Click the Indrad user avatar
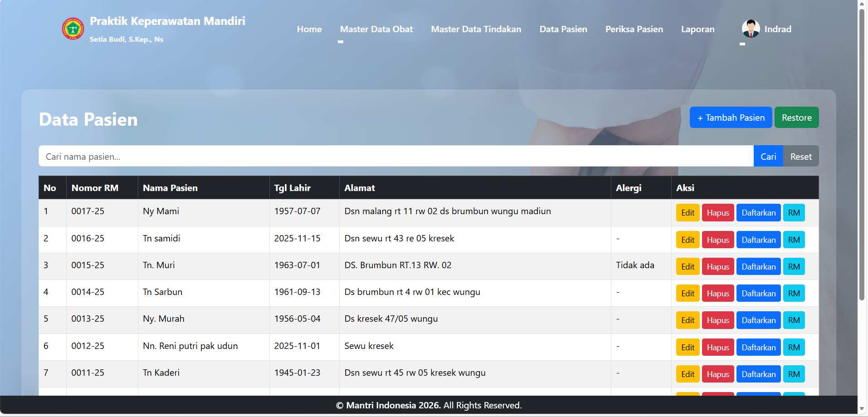The height and width of the screenshot is (417, 868). [x=751, y=29]
